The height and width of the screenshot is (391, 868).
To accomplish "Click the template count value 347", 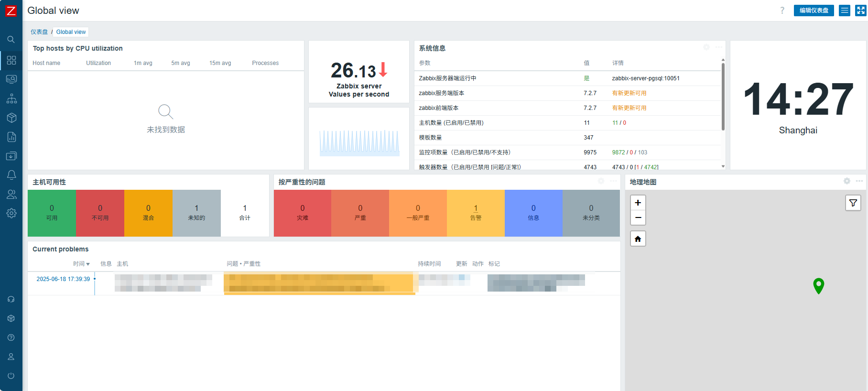I will click(588, 138).
